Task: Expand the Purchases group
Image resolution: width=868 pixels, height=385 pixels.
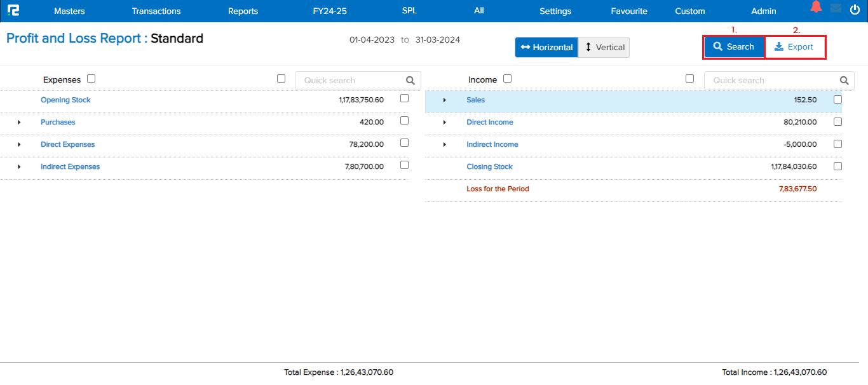Action: click(19, 122)
